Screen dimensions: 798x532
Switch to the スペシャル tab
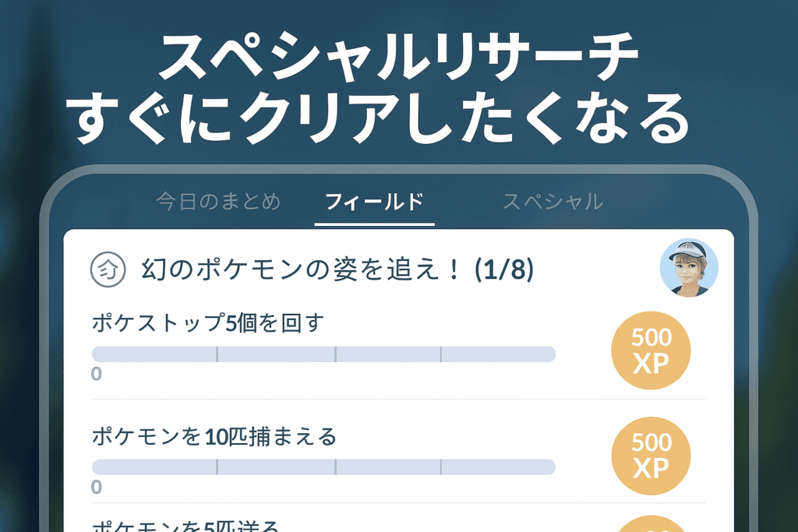click(x=553, y=202)
